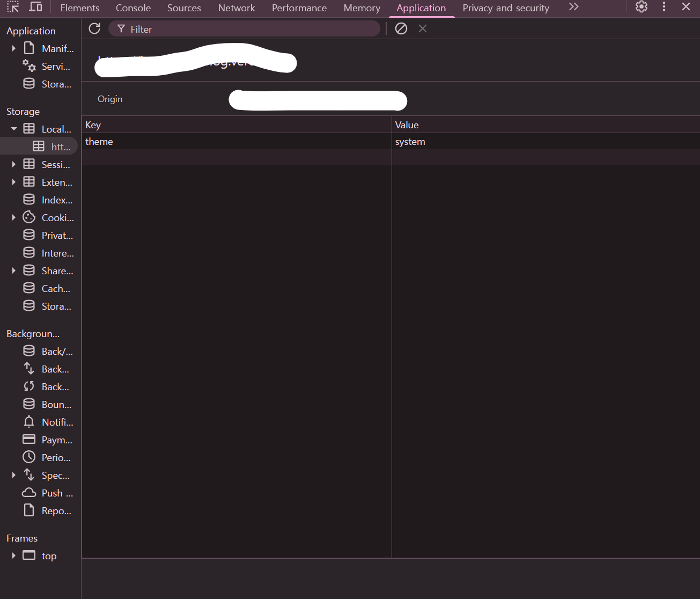700x599 pixels.
Task: Select Speculative loads arrows icon
Action: point(29,474)
